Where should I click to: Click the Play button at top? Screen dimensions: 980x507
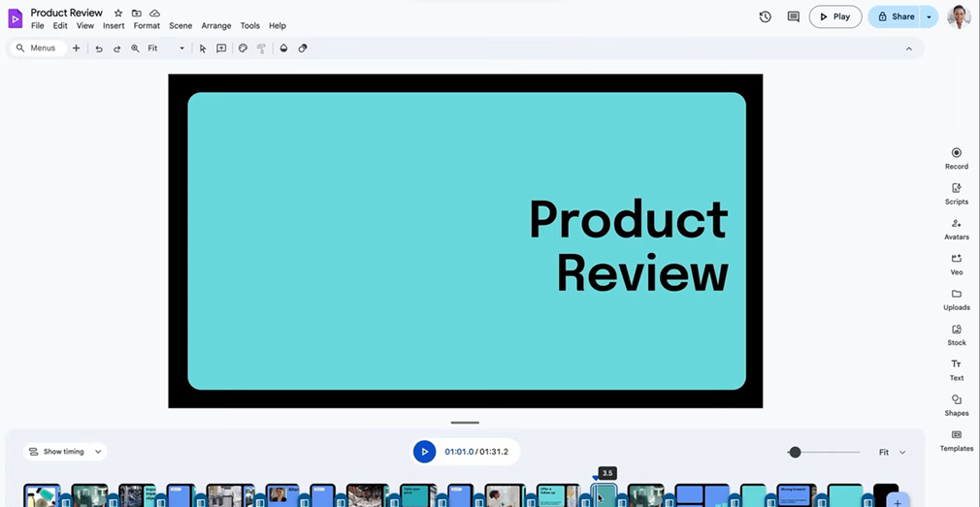[835, 16]
